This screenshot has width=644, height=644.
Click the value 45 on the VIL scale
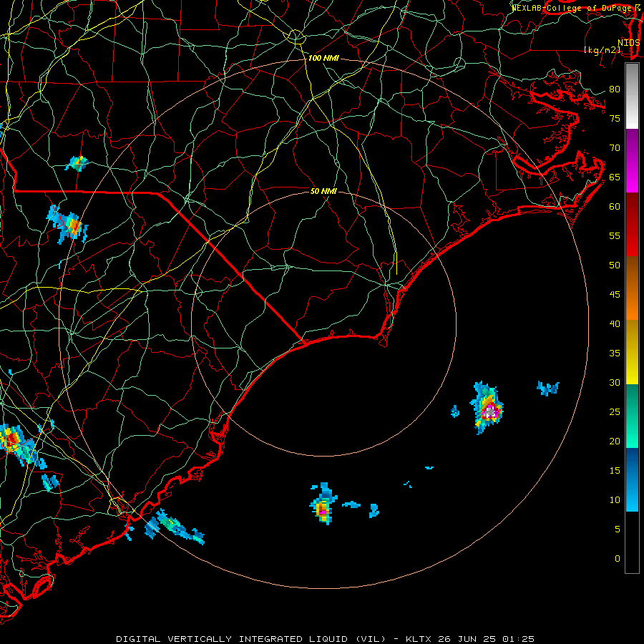(615, 295)
